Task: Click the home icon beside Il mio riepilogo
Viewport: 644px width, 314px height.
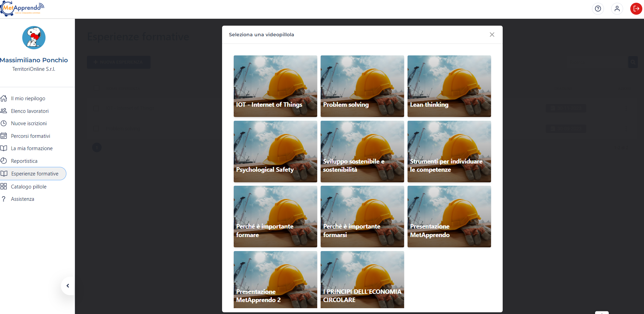Action: point(4,99)
